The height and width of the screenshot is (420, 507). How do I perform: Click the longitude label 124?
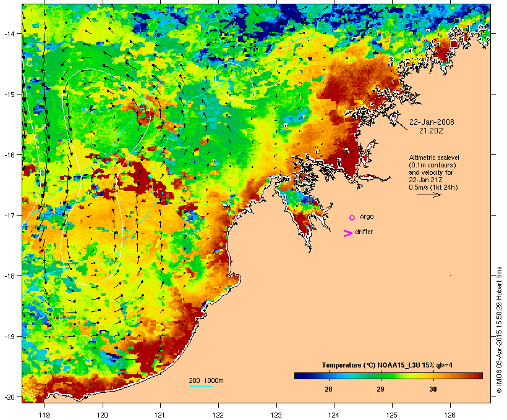[334, 415]
